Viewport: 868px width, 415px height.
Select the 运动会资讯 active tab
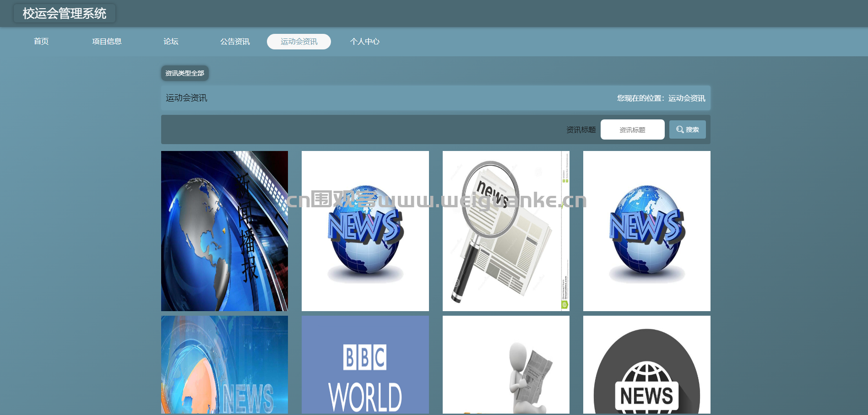click(299, 42)
